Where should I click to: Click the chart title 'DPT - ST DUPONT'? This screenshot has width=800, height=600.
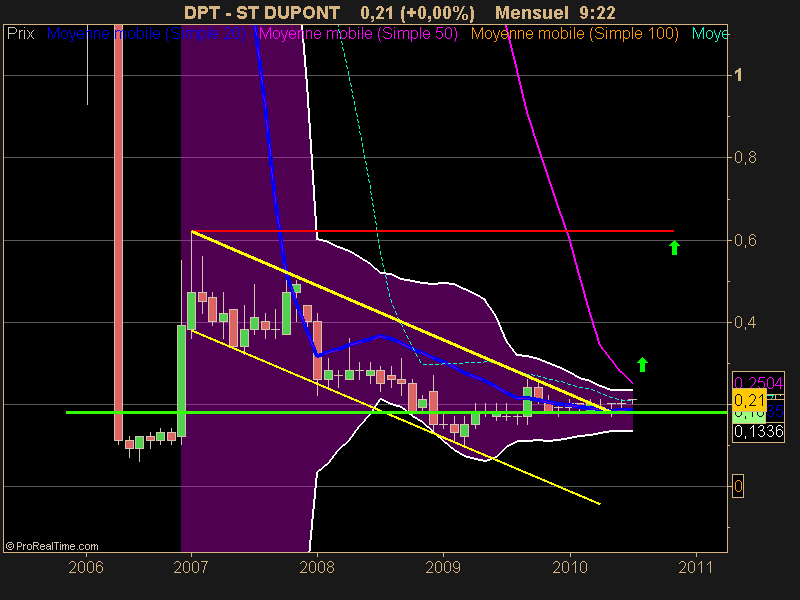262,13
